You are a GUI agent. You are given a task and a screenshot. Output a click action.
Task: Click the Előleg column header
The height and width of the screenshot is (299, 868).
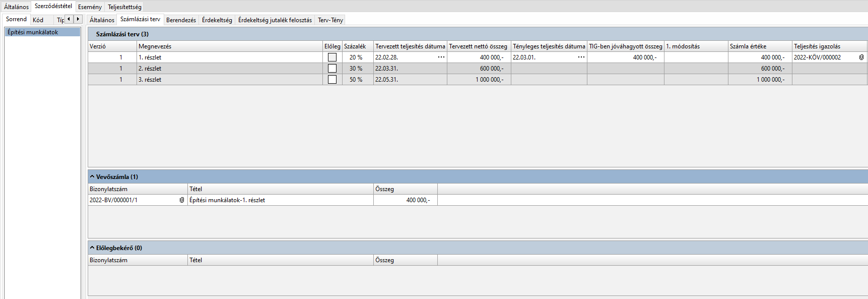tap(332, 46)
